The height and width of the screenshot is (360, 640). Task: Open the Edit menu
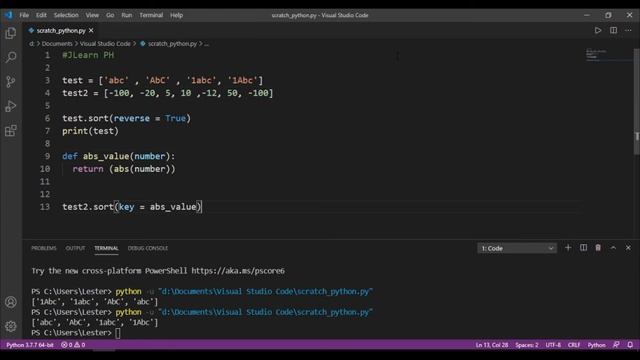[x=41, y=15]
